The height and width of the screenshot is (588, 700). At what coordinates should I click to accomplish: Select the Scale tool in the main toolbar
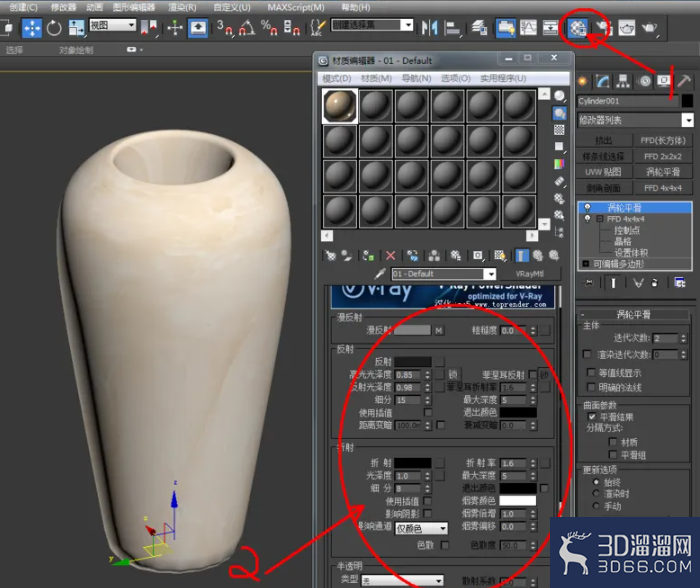point(76,28)
